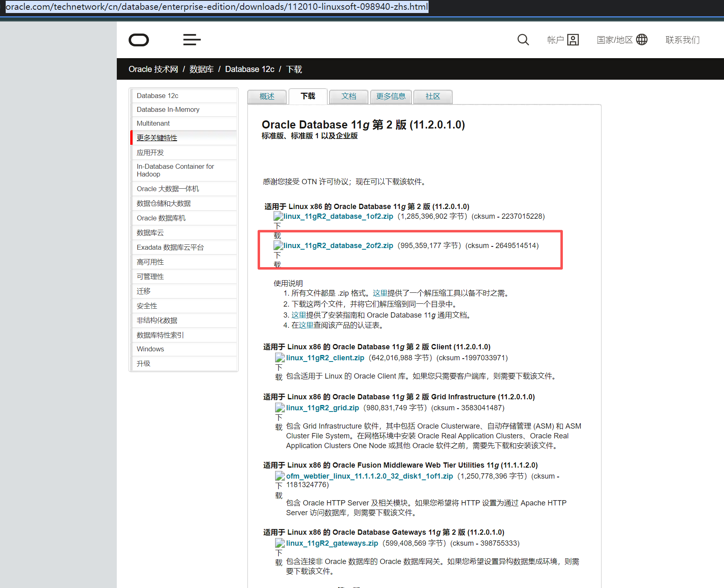Open the 文档 tab
The height and width of the screenshot is (588, 724).
point(349,96)
